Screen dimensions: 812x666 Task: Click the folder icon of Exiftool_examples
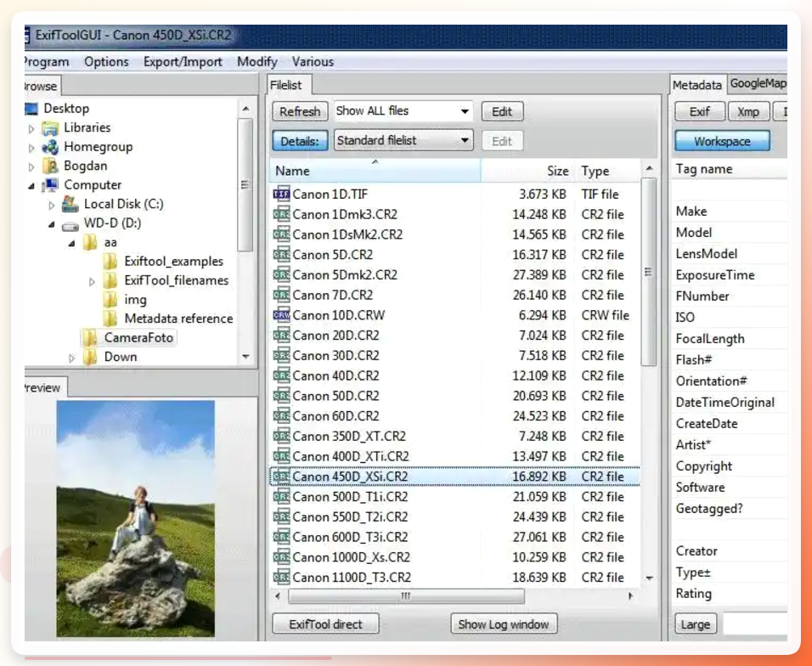pos(110,262)
